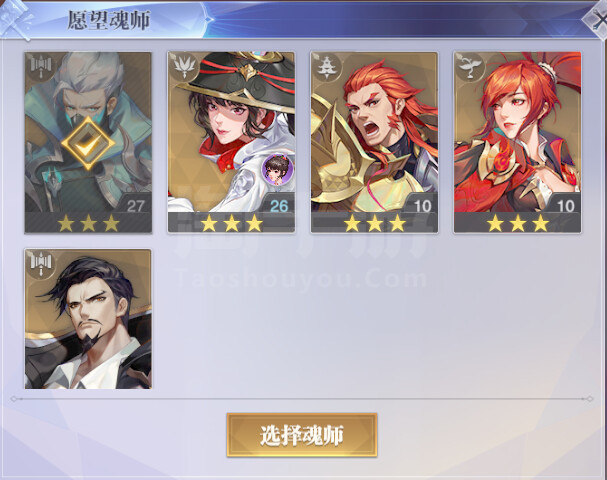Click the 选择魂师 button
Screen dimensions: 607x480
(302, 435)
